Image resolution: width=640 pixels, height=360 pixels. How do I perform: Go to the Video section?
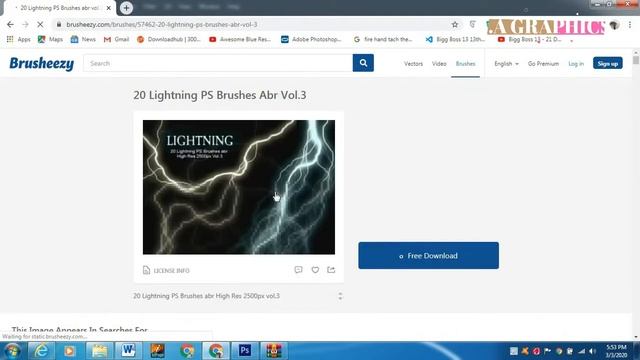[439, 64]
